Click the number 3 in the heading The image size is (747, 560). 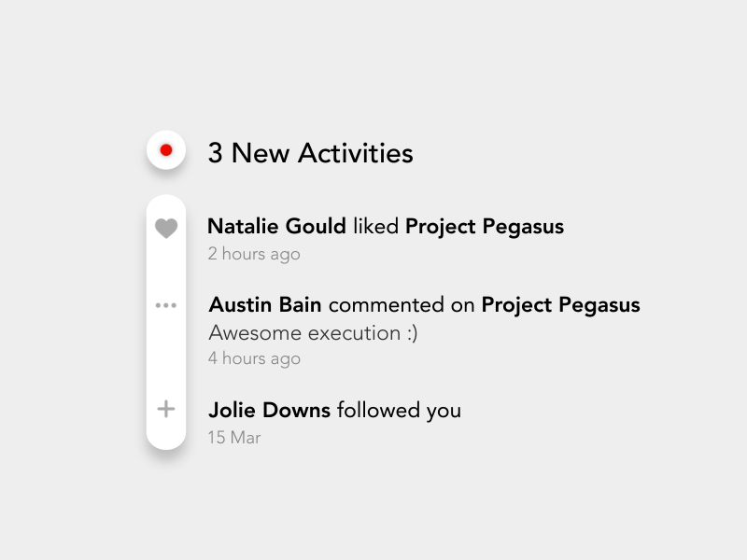click(215, 152)
